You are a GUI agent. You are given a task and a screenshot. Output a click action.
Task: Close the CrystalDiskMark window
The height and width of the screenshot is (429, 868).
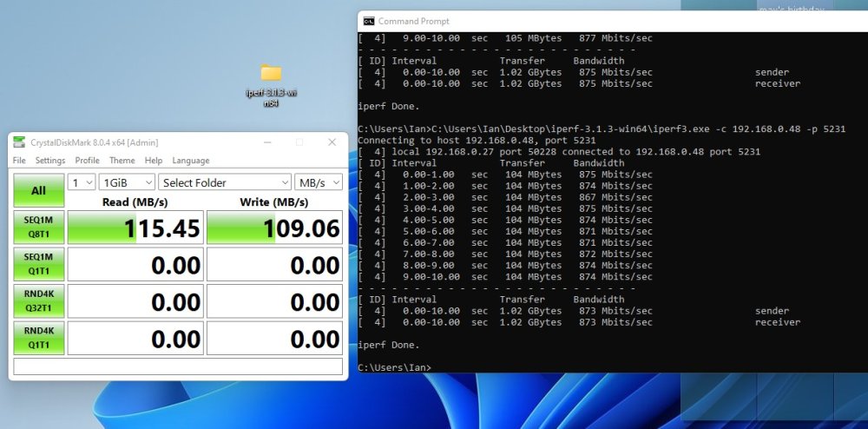pos(332,142)
